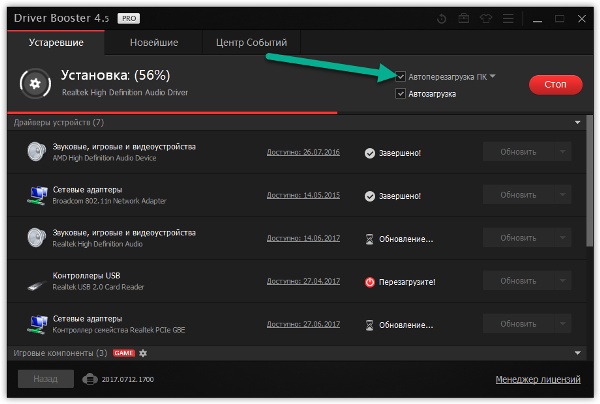Image resolution: width=600 pixels, height=404 pixels.
Task: Open game components settings gear icon
Action: point(143,353)
